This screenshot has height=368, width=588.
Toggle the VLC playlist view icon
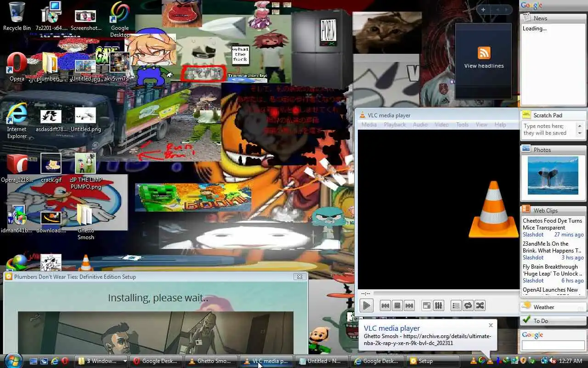(456, 305)
